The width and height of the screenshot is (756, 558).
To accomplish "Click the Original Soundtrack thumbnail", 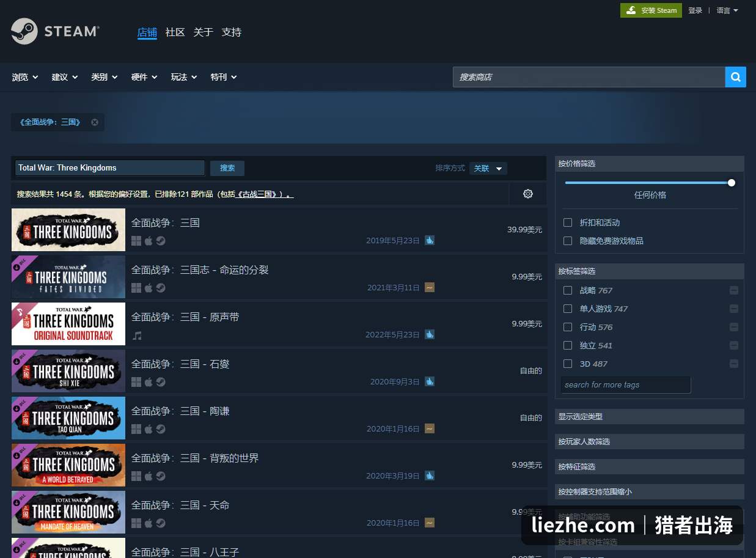I will coord(68,324).
